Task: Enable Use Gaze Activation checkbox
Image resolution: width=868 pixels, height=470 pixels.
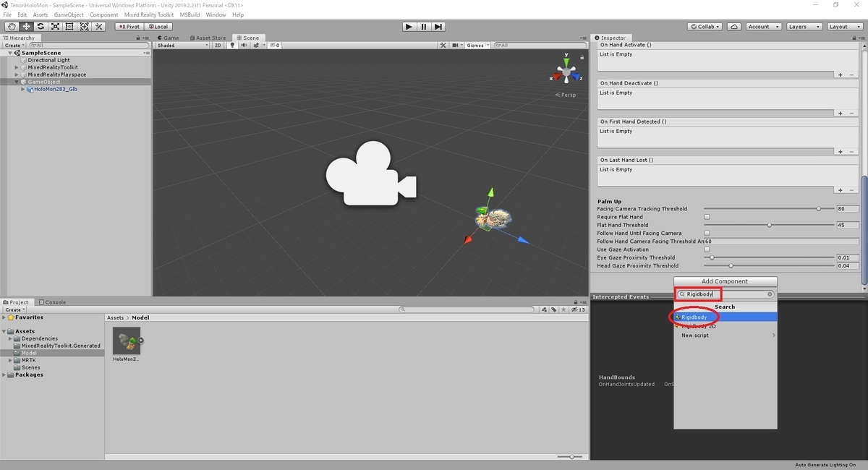Action: 707,249
